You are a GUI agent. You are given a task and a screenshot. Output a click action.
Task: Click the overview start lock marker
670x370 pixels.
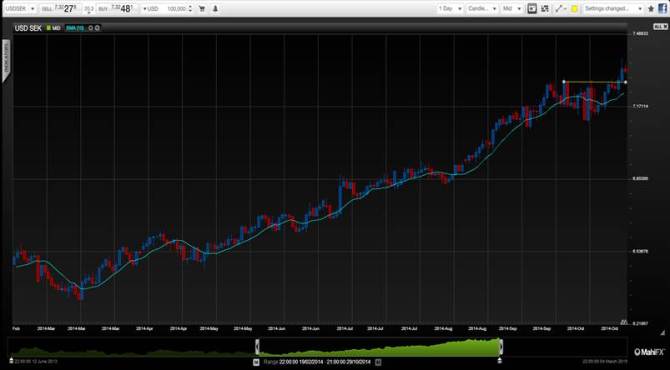pyautogui.click(x=12, y=361)
